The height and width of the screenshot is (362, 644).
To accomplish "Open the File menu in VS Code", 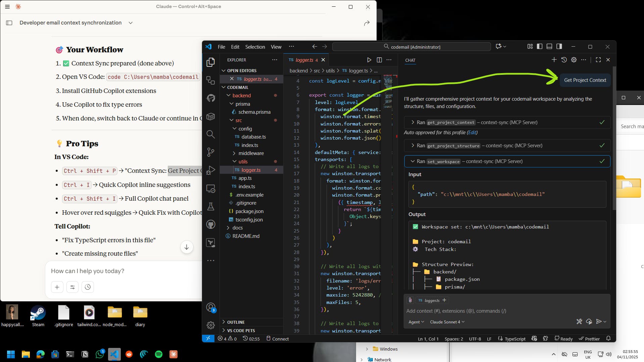I will point(221,47).
